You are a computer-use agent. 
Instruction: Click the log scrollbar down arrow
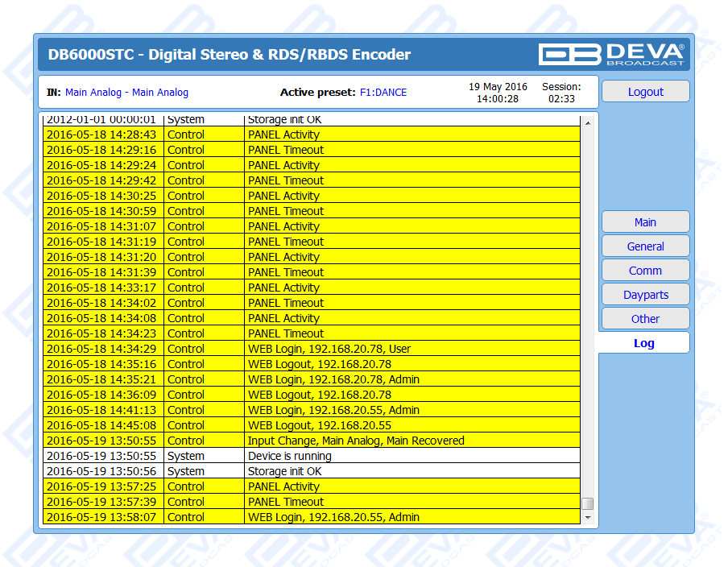point(587,517)
